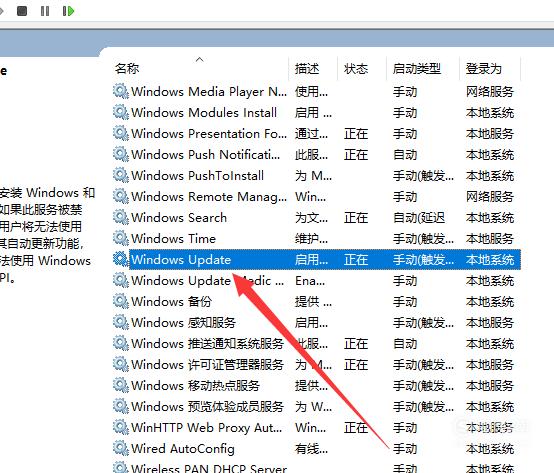Viewport: 554px width, 473px height.
Task: Click 有线... description of Wired AutoConfig
Action: point(311,449)
